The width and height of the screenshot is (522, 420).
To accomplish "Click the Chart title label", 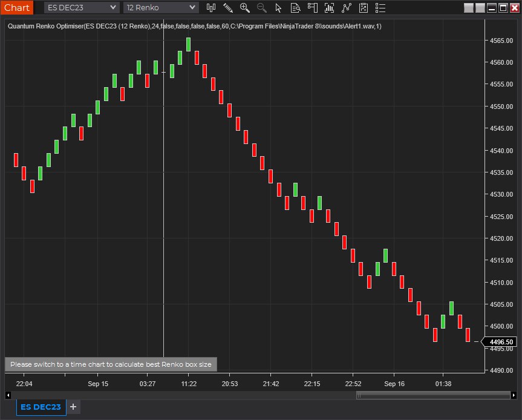I will [x=17, y=7].
